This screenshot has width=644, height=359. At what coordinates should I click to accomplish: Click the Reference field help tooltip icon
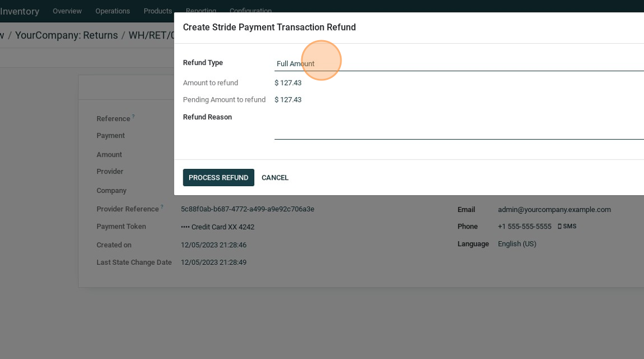pos(133,116)
